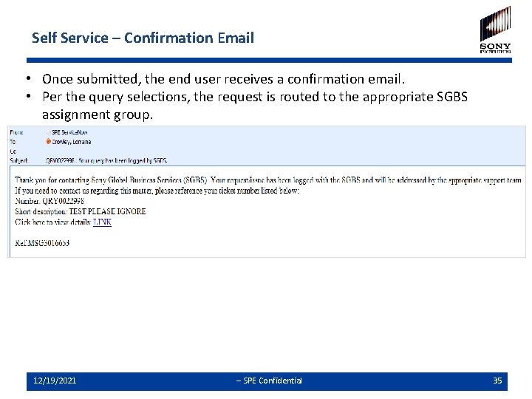Select the sender name SPE ServiceNow
This screenshot has height=399, width=532.
(69, 132)
